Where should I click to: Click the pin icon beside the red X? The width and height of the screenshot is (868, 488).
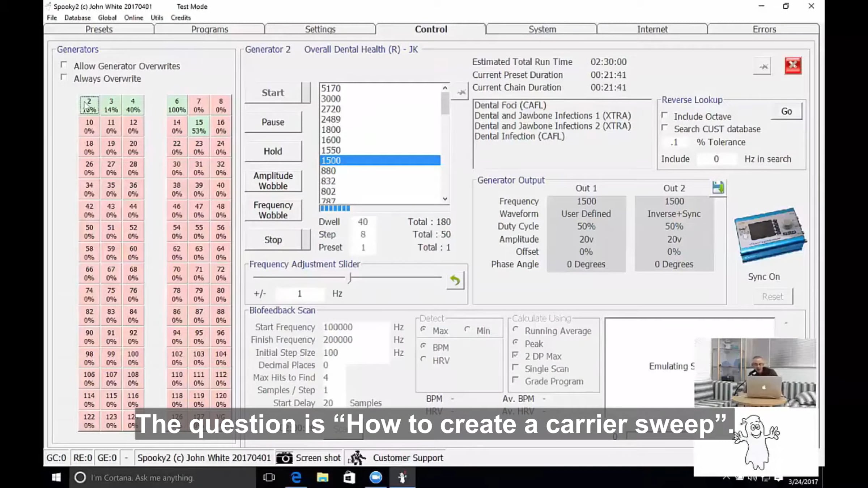(763, 67)
